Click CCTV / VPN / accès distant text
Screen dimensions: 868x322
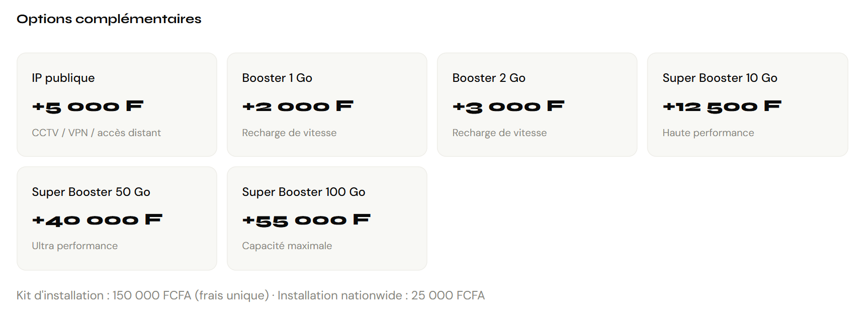(x=96, y=133)
